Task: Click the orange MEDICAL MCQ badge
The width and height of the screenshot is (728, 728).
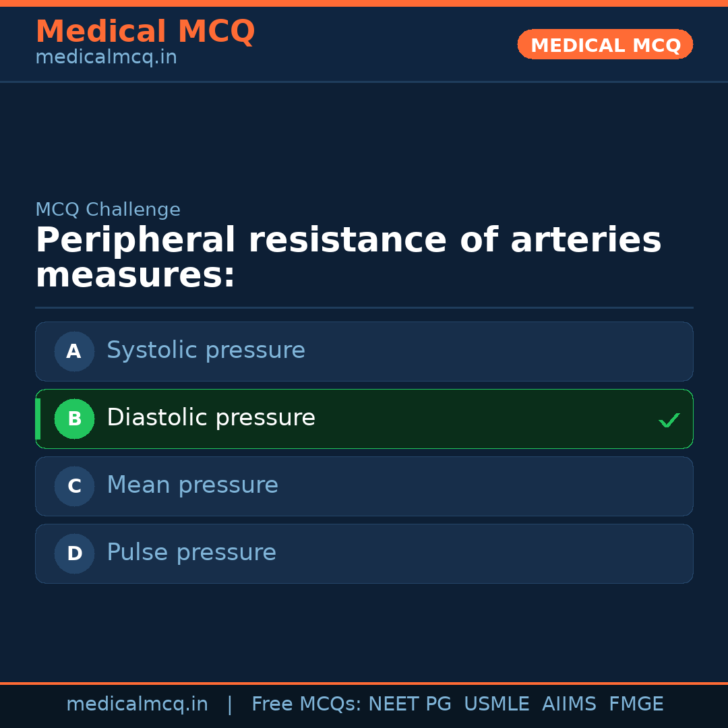Action: click(x=605, y=44)
